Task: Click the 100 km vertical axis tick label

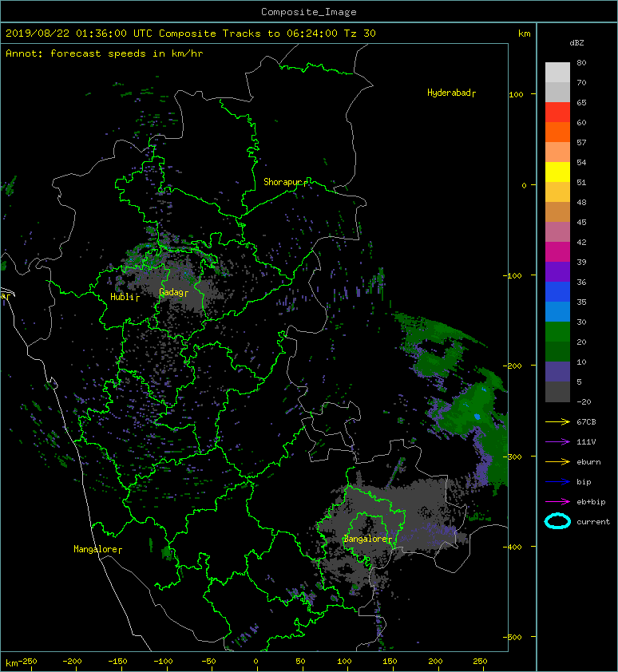Action: (516, 95)
